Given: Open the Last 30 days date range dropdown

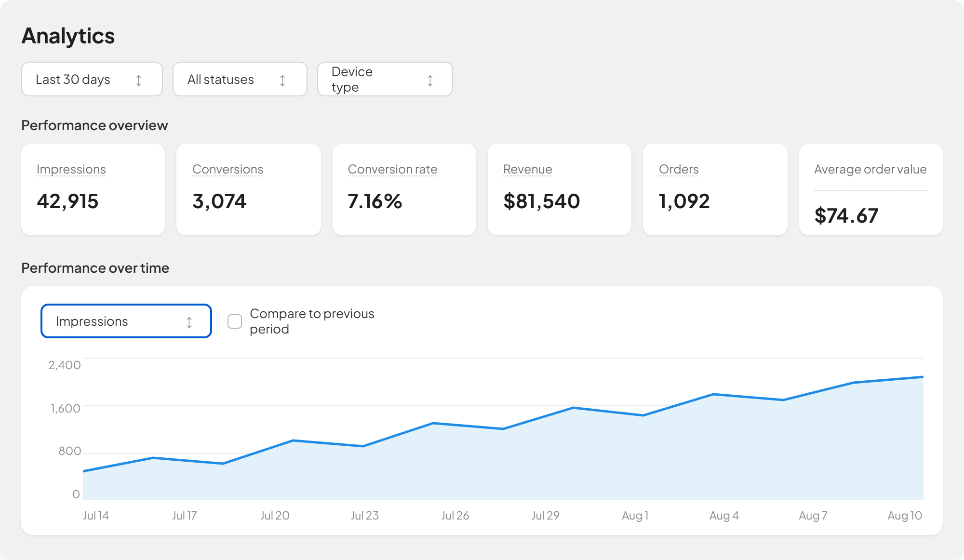Looking at the screenshot, I should (92, 79).
